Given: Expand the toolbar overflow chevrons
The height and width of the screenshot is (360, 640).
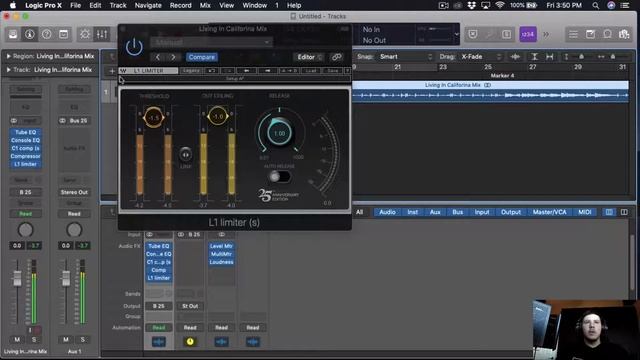Looking at the screenshot, I should tap(546, 34).
